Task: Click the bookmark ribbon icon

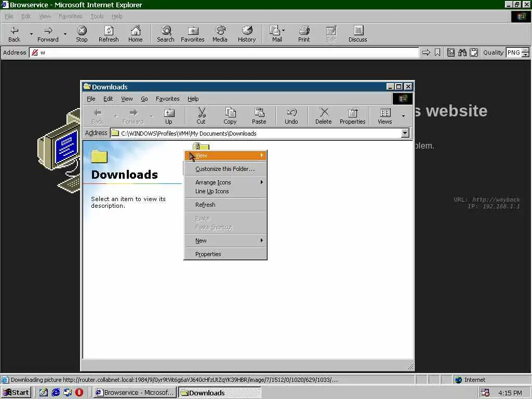Action: click(437, 52)
